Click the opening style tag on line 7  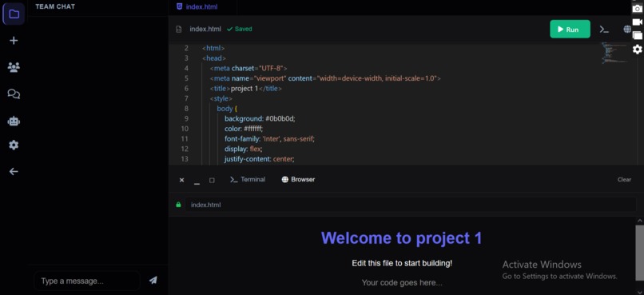point(221,98)
